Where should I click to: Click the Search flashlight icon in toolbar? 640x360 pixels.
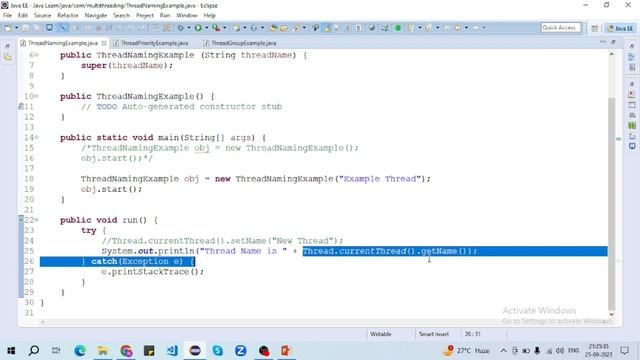[295, 28]
